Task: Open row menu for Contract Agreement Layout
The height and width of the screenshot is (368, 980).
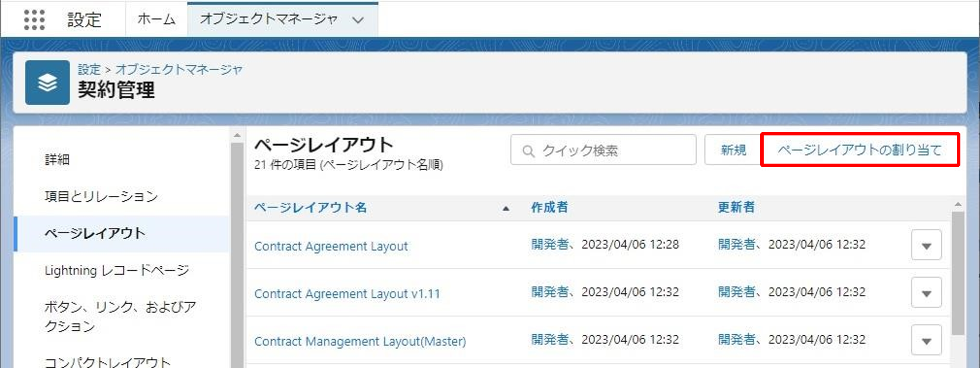Action: 926,245
